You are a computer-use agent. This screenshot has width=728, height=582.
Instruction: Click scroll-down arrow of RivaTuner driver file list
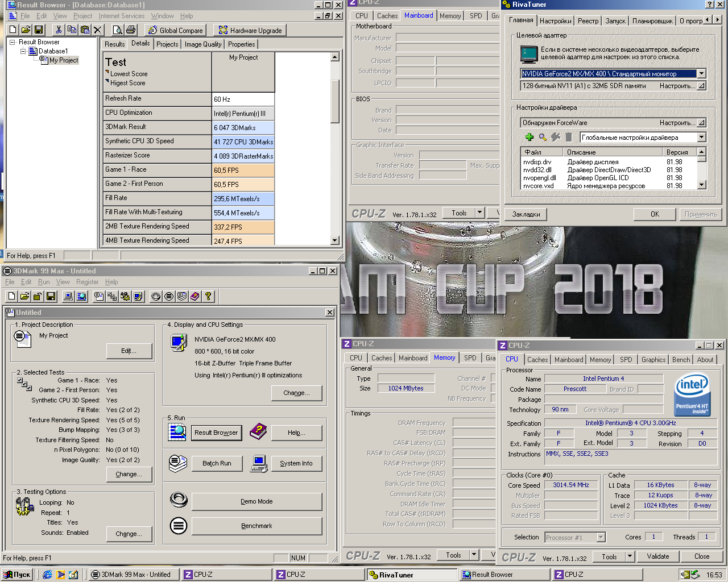click(x=701, y=184)
